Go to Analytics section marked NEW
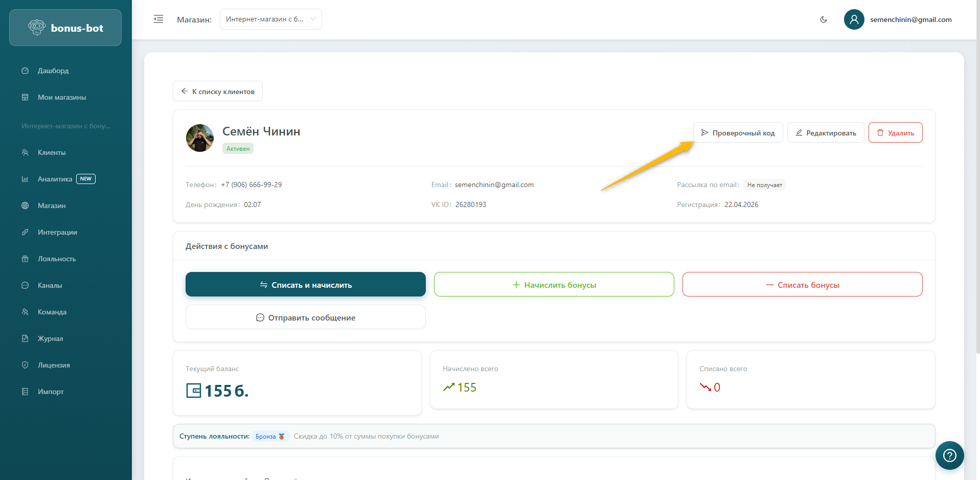Viewport: 980px width, 480px height. coord(55,179)
